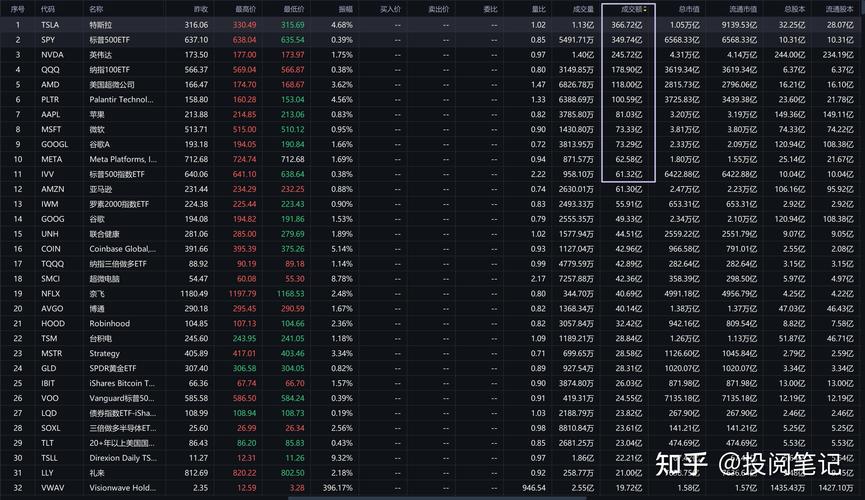Click the UNH ticker code
Screen dimensions: 865x500
click(50, 234)
